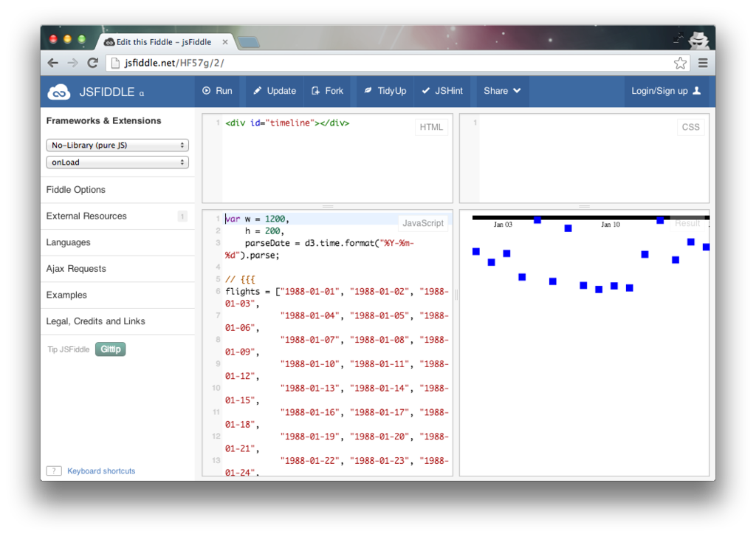Image resolution: width=756 pixels, height=537 pixels.
Task: Expand Fiddle Options section
Action: pos(118,190)
